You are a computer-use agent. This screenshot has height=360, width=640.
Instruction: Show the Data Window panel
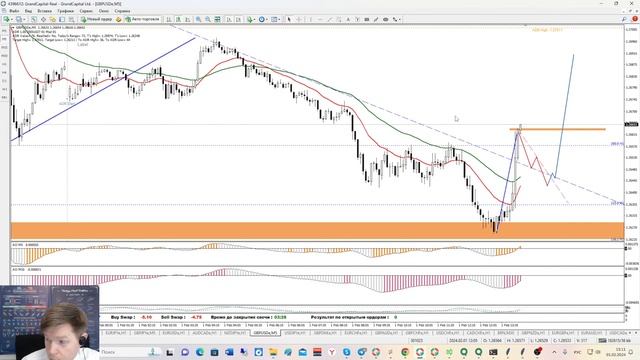[x=43, y=19]
